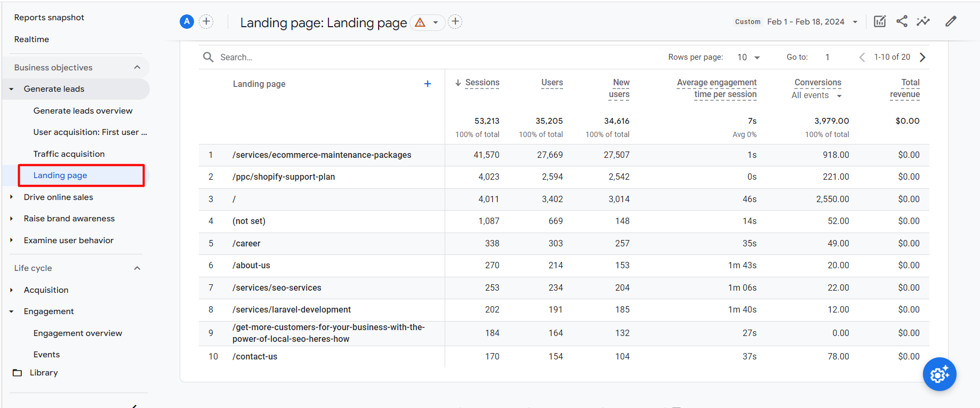Select the /about-us landing page
This screenshot has width=980, height=408.
[251, 266]
